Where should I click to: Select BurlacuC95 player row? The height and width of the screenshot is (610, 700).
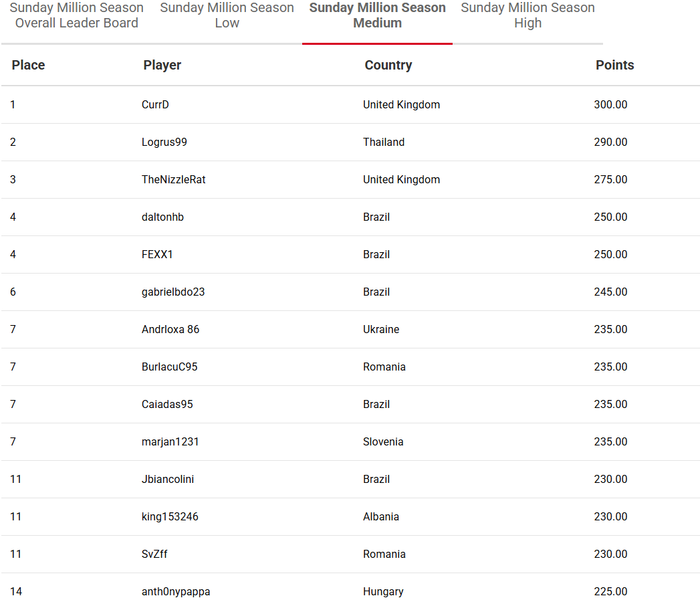pyautogui.click(x=350, y=367)
